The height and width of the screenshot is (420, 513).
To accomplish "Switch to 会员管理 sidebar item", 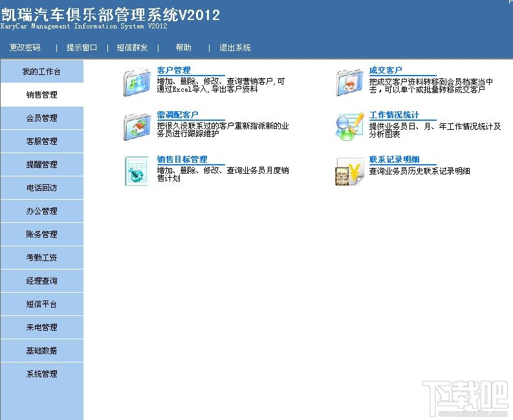I will click(42, 118).
